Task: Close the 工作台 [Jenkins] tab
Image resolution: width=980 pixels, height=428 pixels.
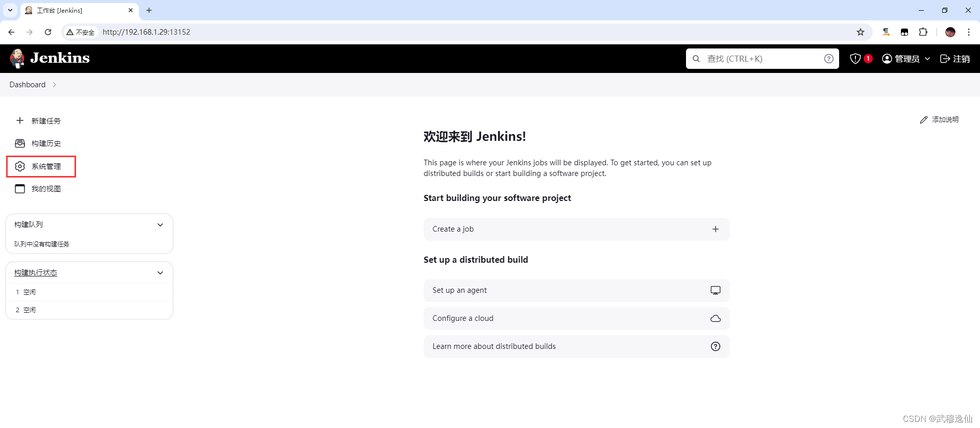Action: pos(131,10)
